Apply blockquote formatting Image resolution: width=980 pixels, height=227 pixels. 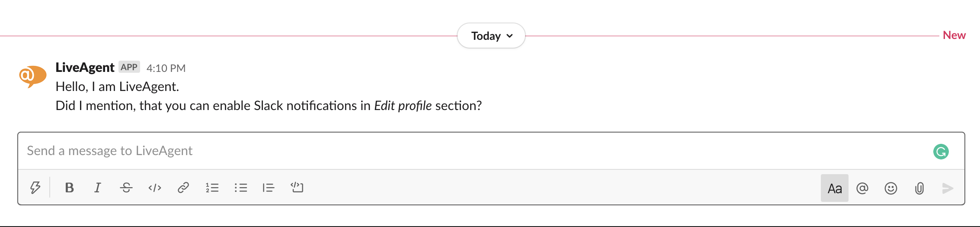[269, 188]
